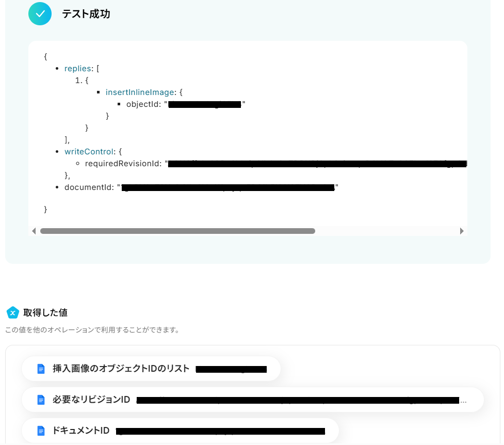Click the right scroll arrow of JSON viewer

[x=462, y=231]
